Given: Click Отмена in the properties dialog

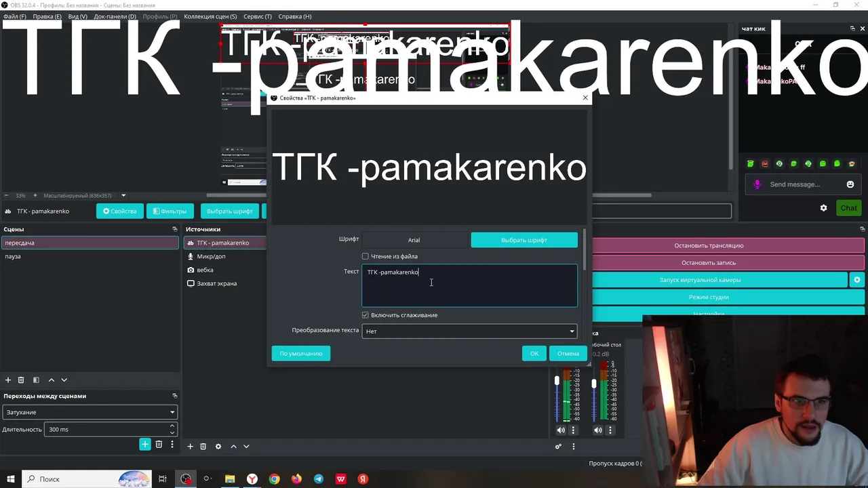Looking at the screenshot, I should pos(568,354).
